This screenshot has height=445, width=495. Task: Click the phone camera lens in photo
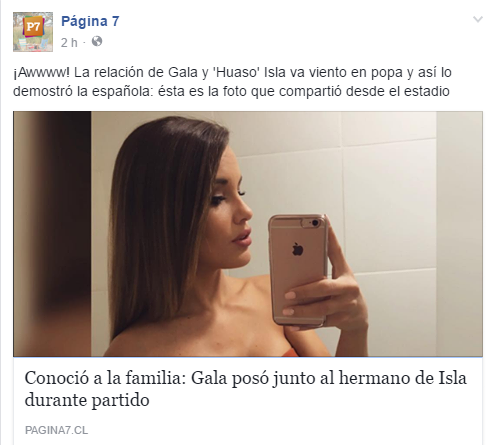pos(315,223)
